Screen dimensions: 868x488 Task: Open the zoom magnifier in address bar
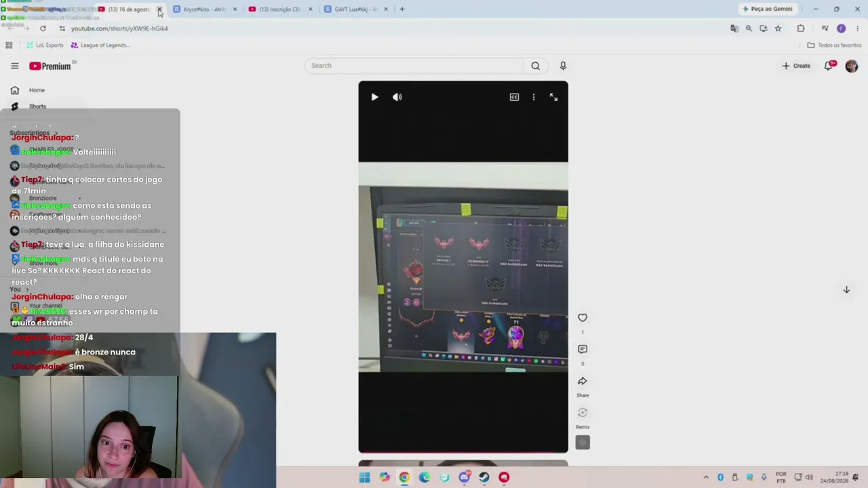pyautogui.click(x=749, y=28)
